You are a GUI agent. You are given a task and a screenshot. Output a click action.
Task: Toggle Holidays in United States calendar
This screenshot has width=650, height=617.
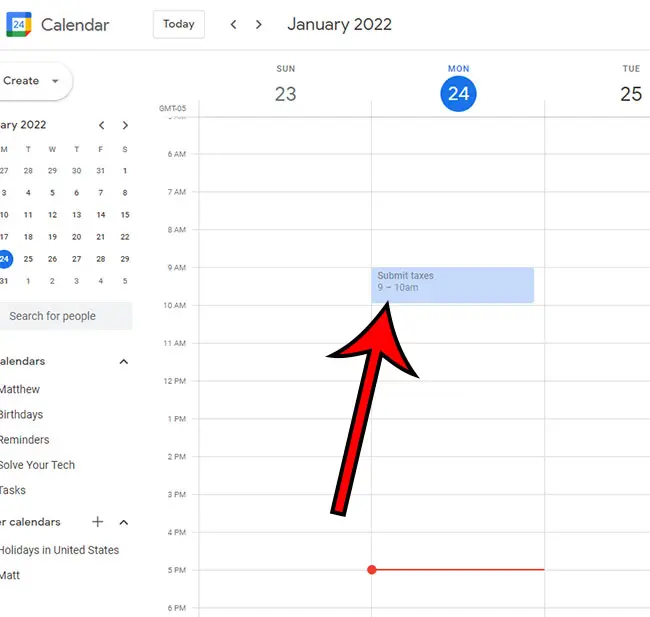pyautogui.click(x=60, y=550)
